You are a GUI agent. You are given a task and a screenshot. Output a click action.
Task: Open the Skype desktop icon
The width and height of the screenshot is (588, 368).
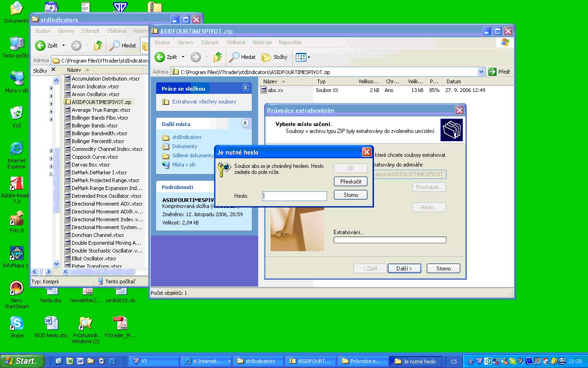[x=17, y=324]
